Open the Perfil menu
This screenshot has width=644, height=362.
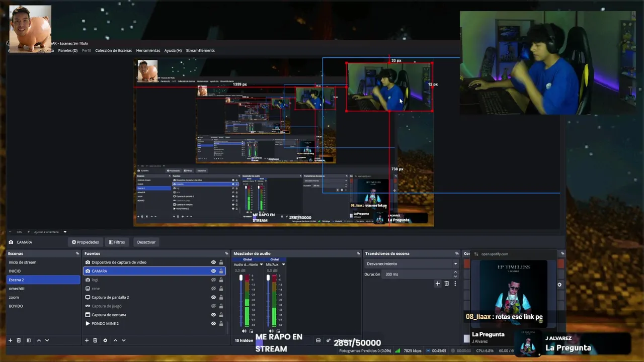pyautogui.click(x=87, y=50)
